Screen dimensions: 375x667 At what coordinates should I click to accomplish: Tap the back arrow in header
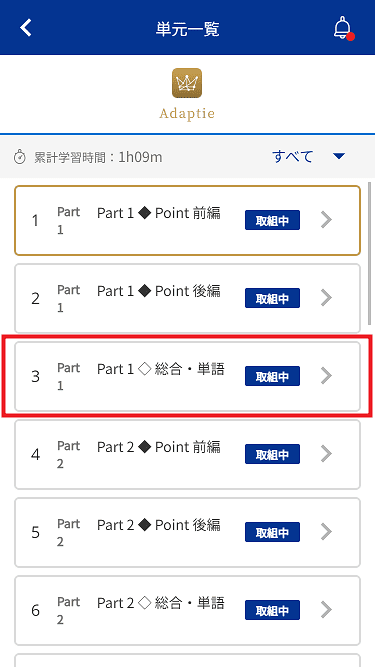(26, 28)
